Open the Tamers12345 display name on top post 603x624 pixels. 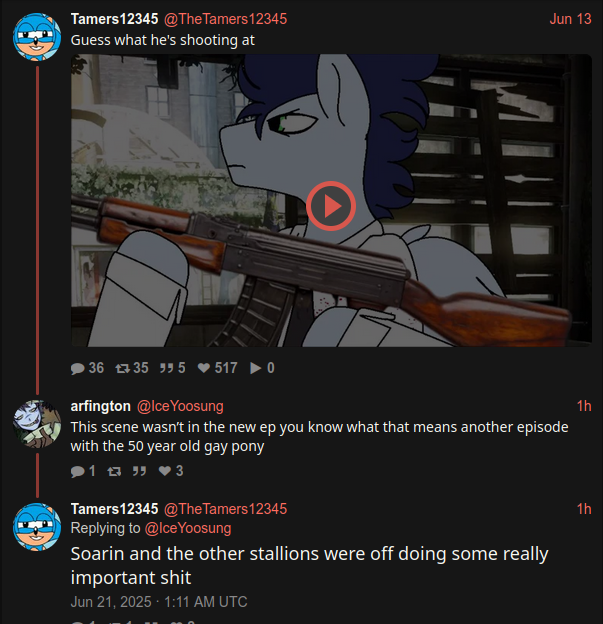point(114,19)
